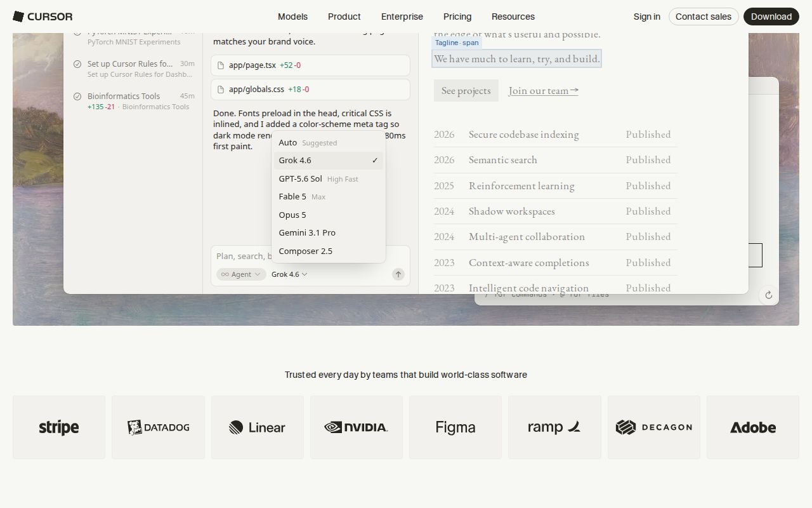Click the +135 -21 diff stats
812x508 pixels.
pyautogui.click(x=101, y=107)
